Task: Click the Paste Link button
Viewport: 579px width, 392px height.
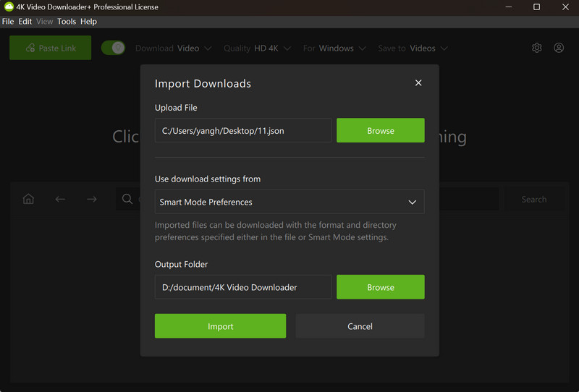Action: (50, 48)
